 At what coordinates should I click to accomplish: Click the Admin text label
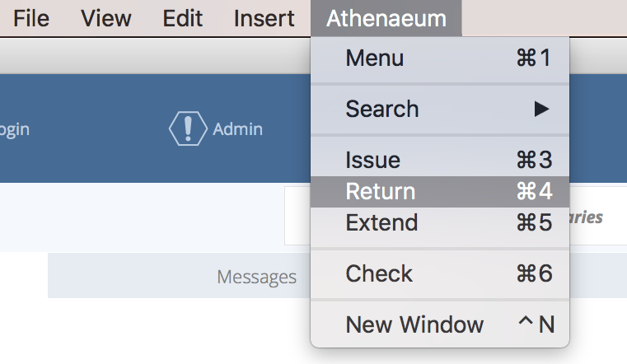click(237, 129)
